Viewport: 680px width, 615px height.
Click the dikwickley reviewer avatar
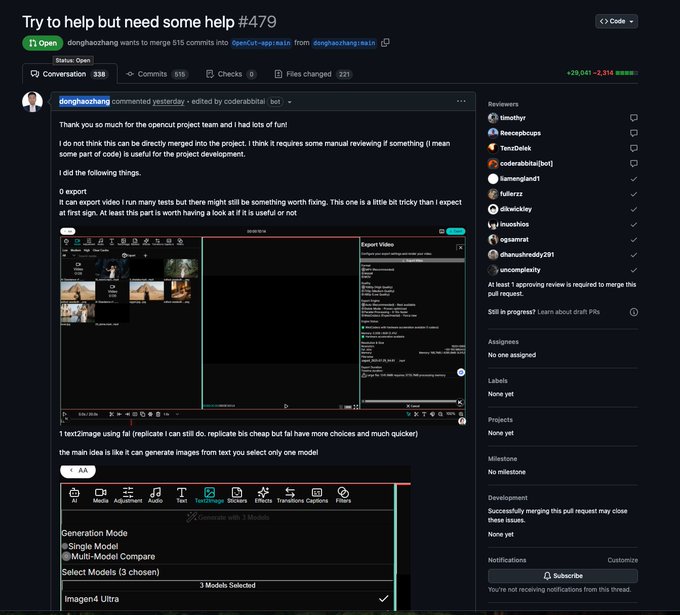pos(493,209)
